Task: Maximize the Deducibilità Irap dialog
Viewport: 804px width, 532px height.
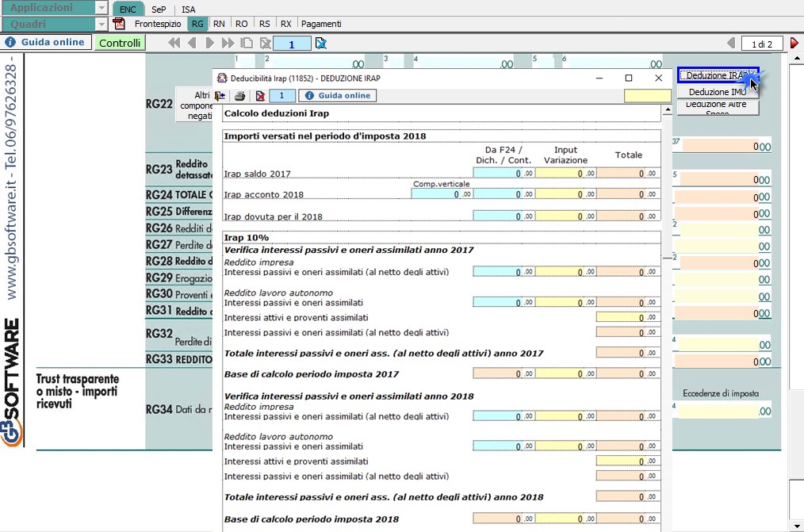Action: (x=629, y=78)
